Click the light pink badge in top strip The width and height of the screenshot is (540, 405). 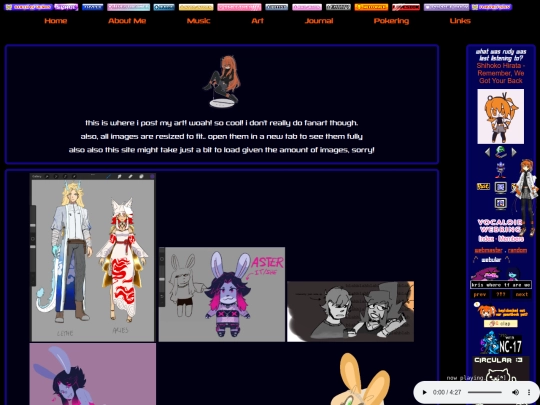pos(307,7)
